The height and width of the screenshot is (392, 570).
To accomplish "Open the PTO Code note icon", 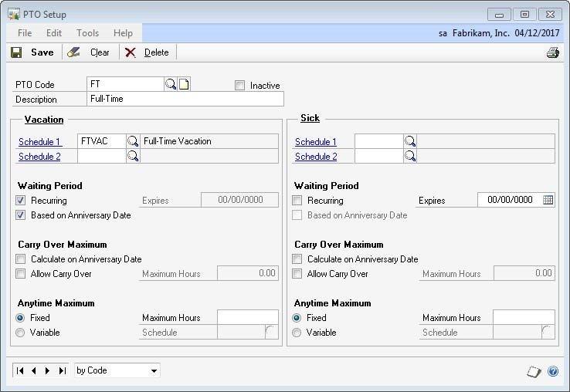I will click(184, 84).
